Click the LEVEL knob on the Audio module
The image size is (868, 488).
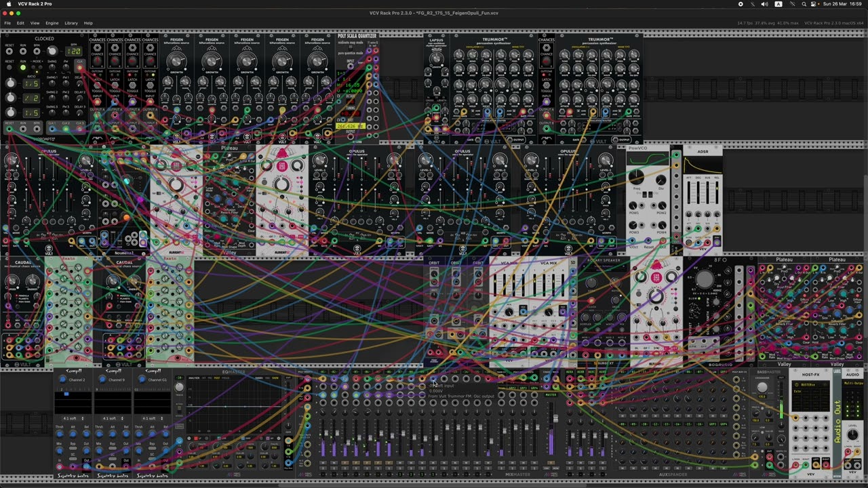(852, 434)
